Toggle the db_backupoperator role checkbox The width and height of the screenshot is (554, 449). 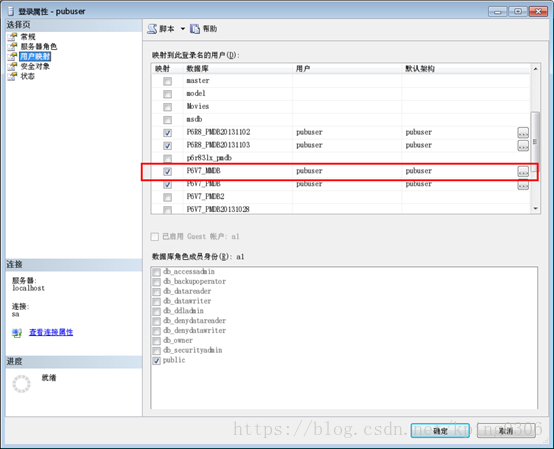(156, 282)
